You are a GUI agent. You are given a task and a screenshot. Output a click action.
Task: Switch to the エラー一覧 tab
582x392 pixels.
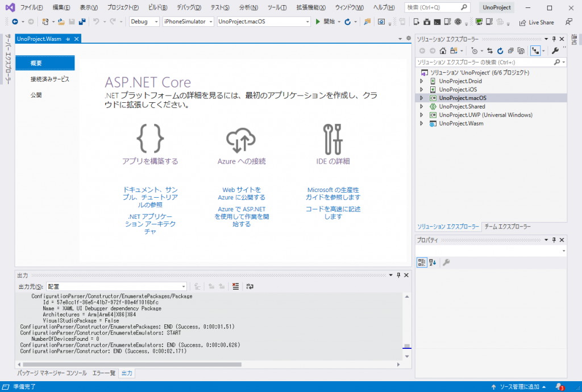tap(104, 373)
